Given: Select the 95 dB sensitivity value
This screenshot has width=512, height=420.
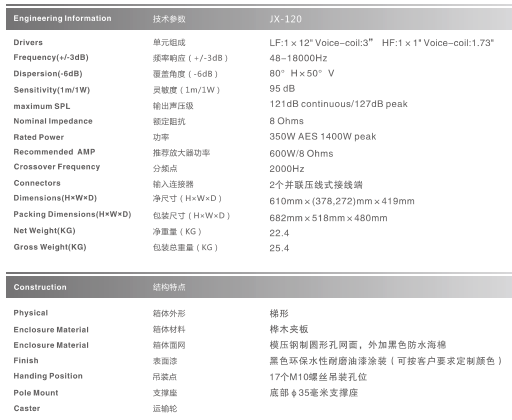Looking at the screenshot, I should pyautogui.click(x=282, y=89).
